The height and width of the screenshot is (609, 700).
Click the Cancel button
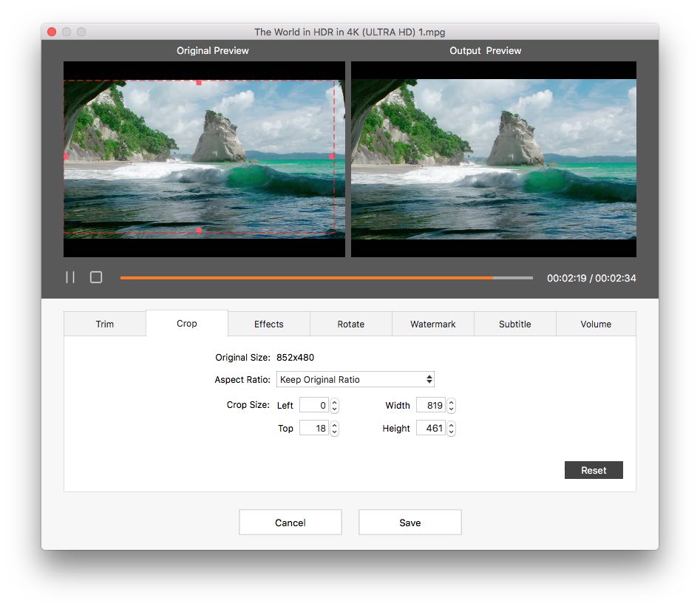[290, 522]
